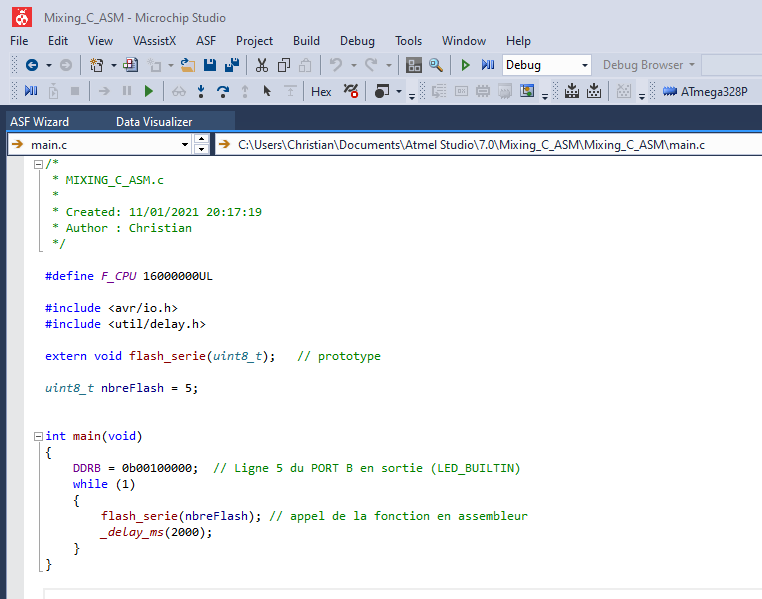762x599 pixels.
Task: Open the main.c file selector dropdown
Action: tap(185, 144)
